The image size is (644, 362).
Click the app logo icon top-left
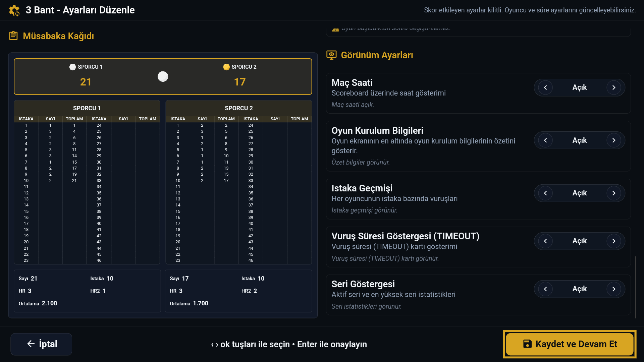tap(14, 10)
